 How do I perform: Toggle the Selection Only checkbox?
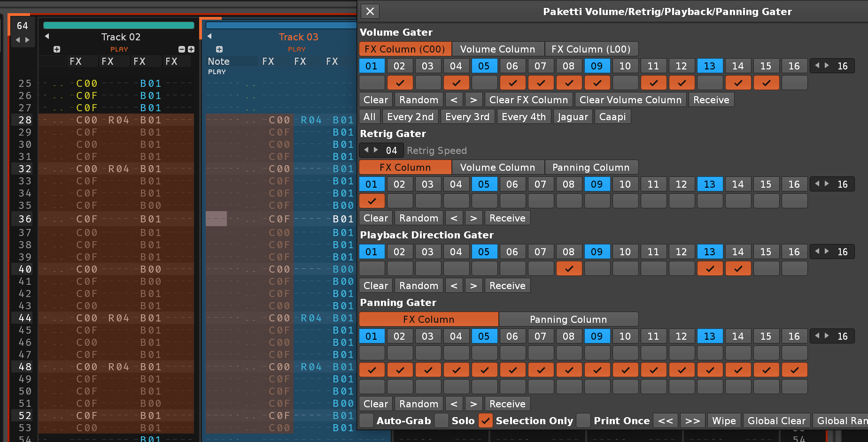click(x=485, y=421)
